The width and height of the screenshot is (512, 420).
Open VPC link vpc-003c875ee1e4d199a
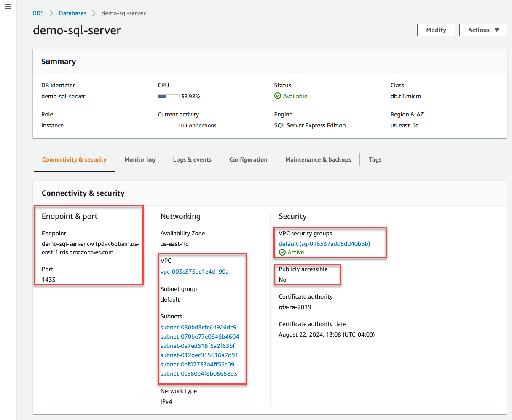195,272
